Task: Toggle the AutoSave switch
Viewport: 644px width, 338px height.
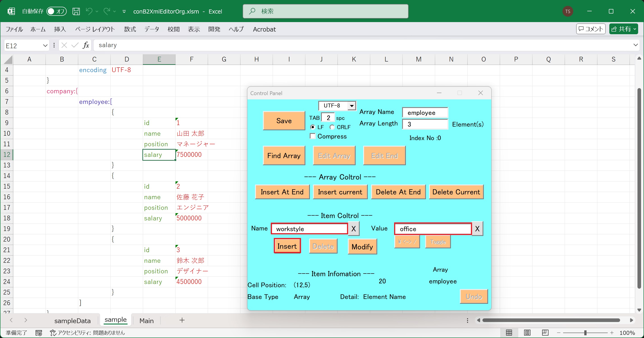Action: click(57, 11)
